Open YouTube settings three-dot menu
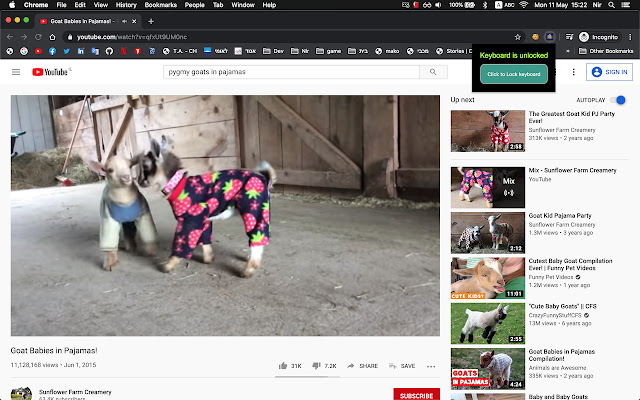The image size is (640, 400). [x=573, y=72]
